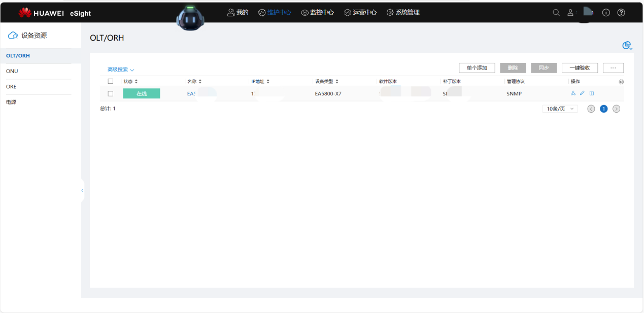Click the 单个添加 button

(477, 67)
